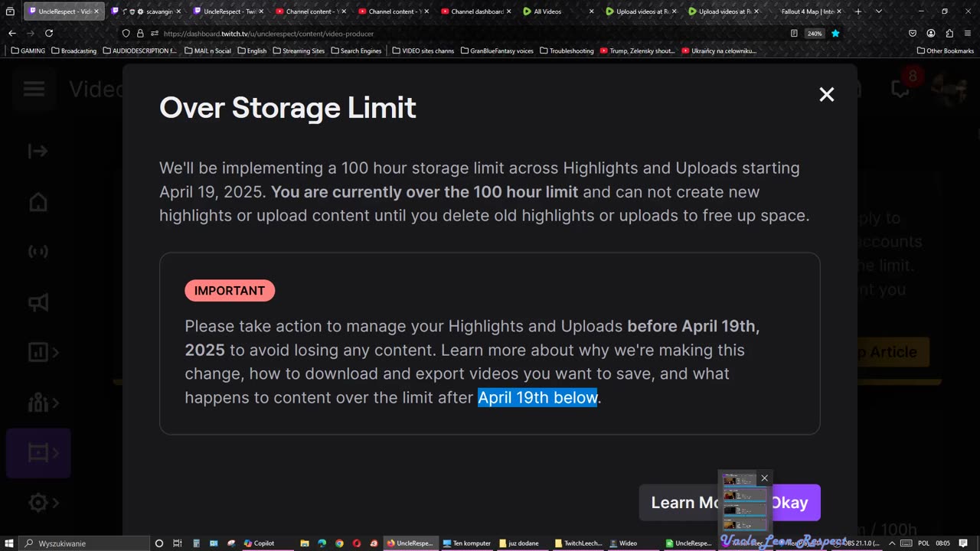Image resolution: width=980 pixels, height=551 pixels.
Task: Open the Pocket save icon
Action: [913, 34]
